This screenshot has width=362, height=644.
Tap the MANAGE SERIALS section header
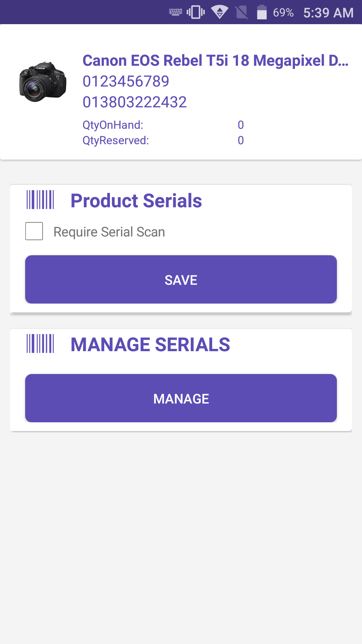point(150,343)
